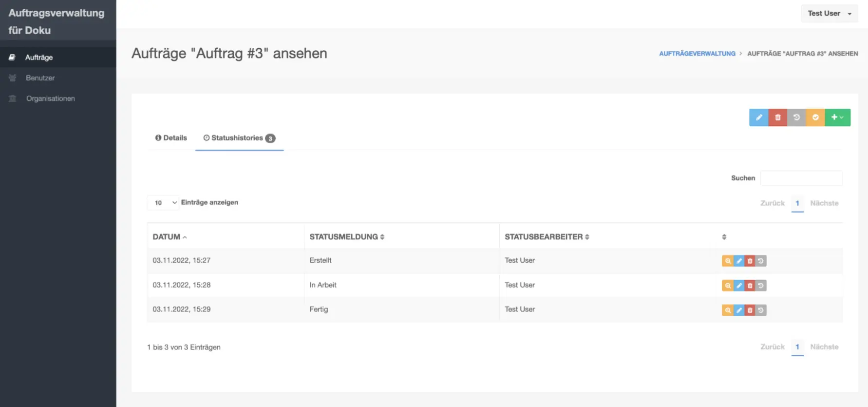Follow the Aufträgeverwaltung breadcrumb link
This screenshot has height=407, width=868.
click(x=697, y=54)
